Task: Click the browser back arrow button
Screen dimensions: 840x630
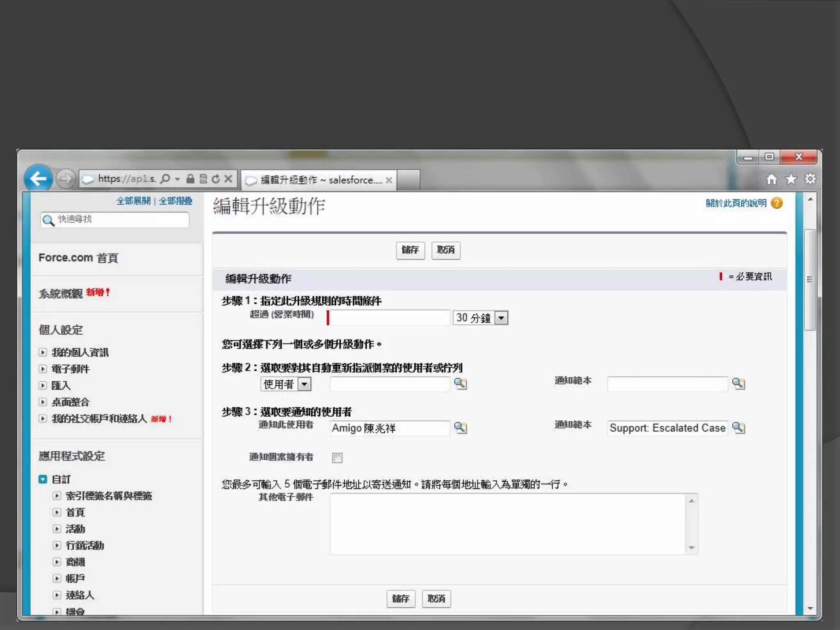Action: pyautogui.click(x=38, y=178)
